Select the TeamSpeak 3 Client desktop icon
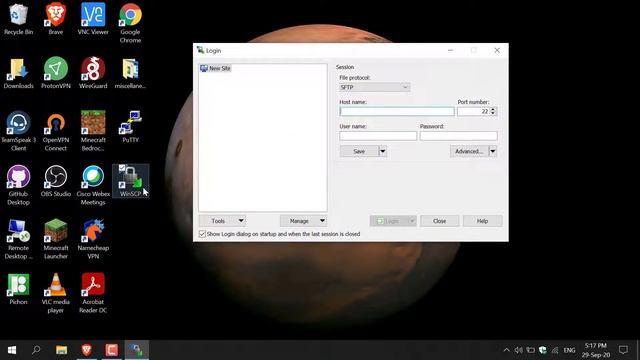The height and width of the screenshot is (360, 640). [18, 131]
